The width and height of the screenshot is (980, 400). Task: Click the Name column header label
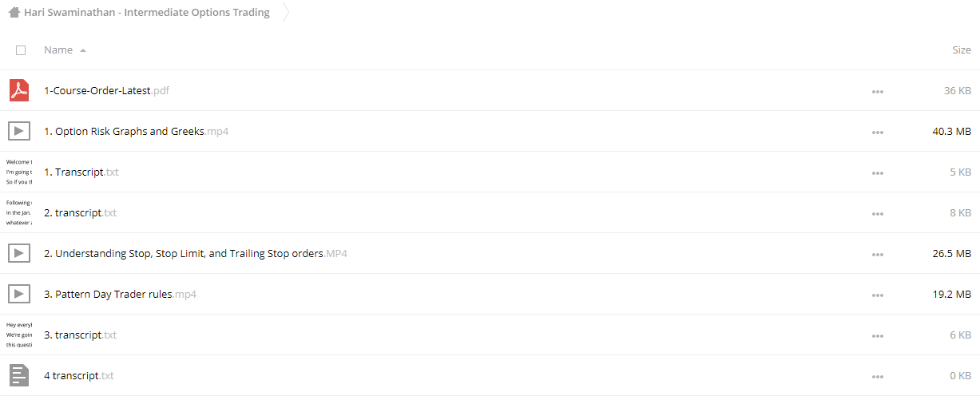[x=58, y=50]
